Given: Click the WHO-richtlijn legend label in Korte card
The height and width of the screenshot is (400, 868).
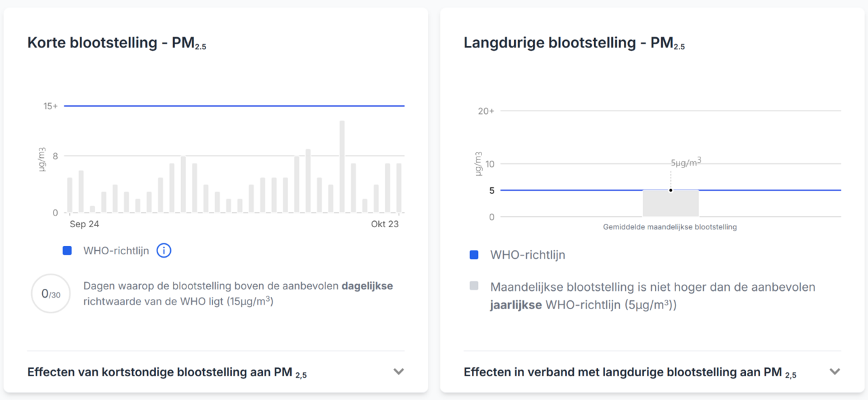Looking at the screenshot, I should click(116, 251).
